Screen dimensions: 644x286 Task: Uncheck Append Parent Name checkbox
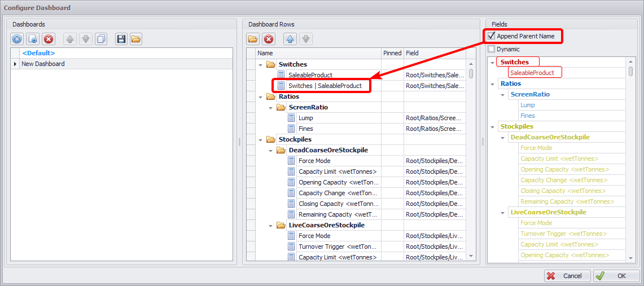click(x=491, y=36)
